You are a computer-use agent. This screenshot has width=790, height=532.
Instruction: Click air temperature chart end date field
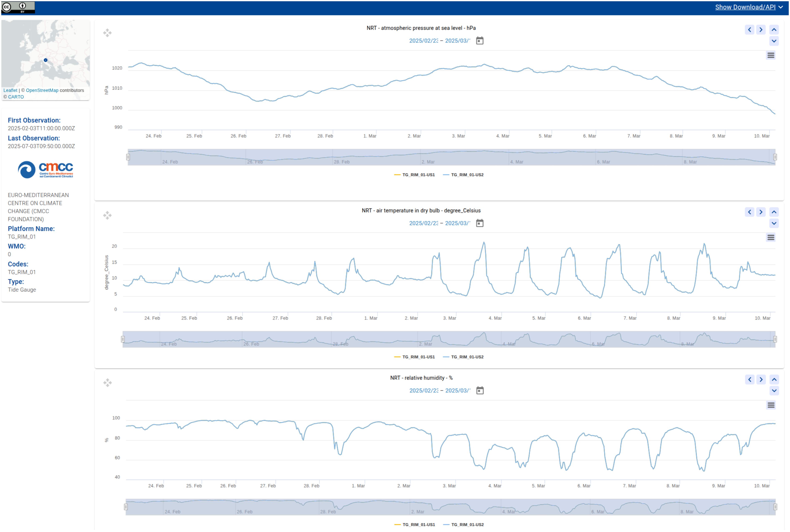coord(458,223)
